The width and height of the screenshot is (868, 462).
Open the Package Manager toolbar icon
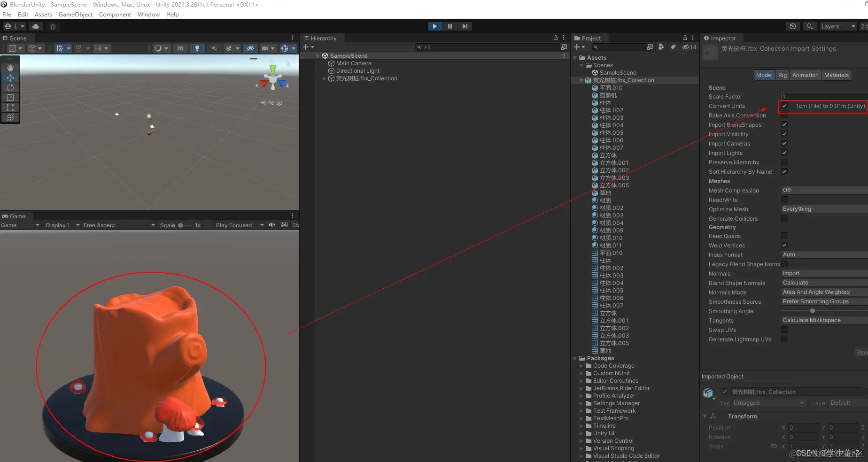(x=53, y=27)
